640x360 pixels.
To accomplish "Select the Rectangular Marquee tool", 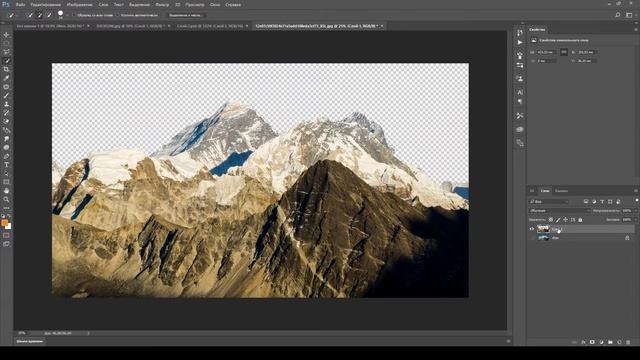I will pos(6,43).
